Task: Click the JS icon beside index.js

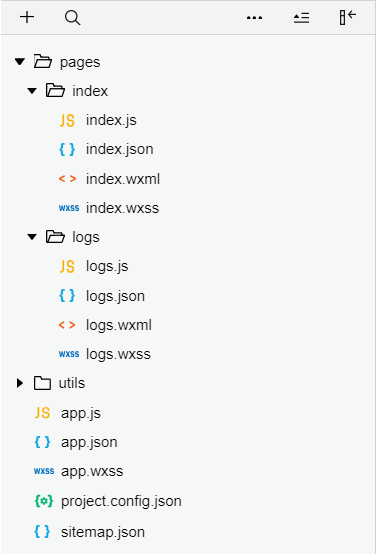Action: 67,120
